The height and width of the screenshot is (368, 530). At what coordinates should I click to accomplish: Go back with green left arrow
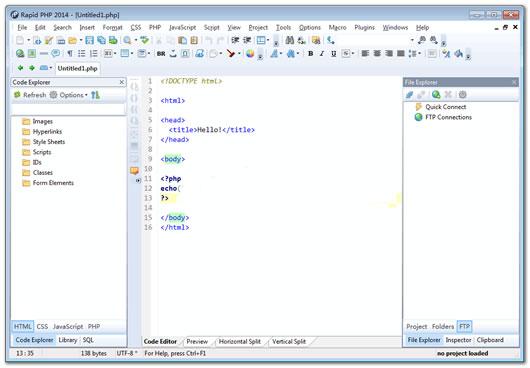(x=20, y=68)
